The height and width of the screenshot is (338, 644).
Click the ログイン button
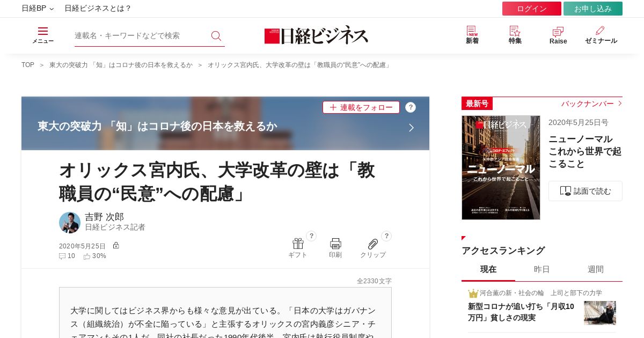coord(532,9)
